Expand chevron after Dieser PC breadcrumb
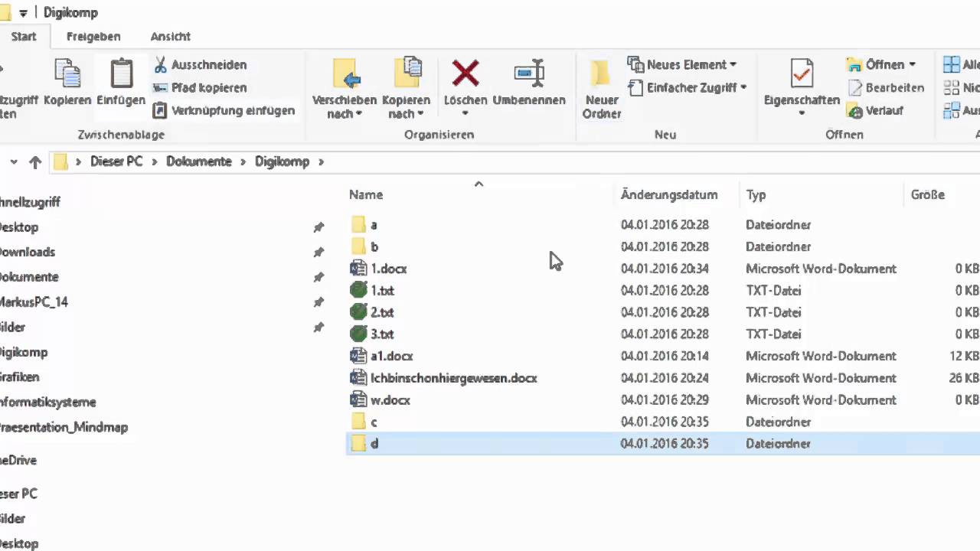980x551 pixels. [x=154, y=161]
